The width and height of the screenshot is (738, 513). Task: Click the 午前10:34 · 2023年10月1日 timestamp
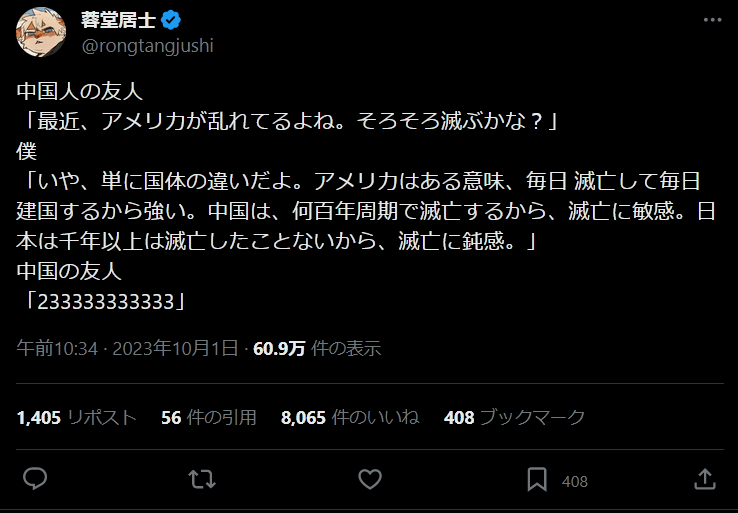point(128,349)
